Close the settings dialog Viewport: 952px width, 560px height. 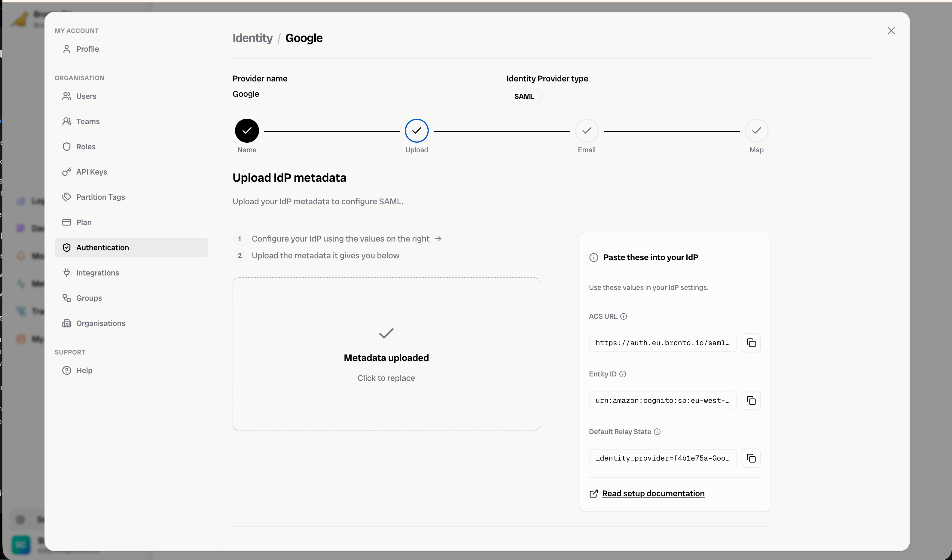click(891, 31)
